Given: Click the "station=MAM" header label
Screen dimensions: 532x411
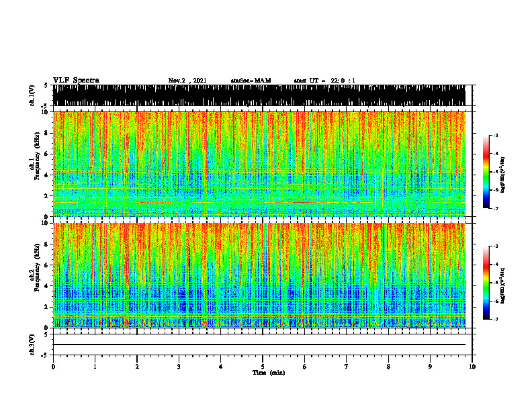Looking at the screenshot, I should [x=251, y=81].
